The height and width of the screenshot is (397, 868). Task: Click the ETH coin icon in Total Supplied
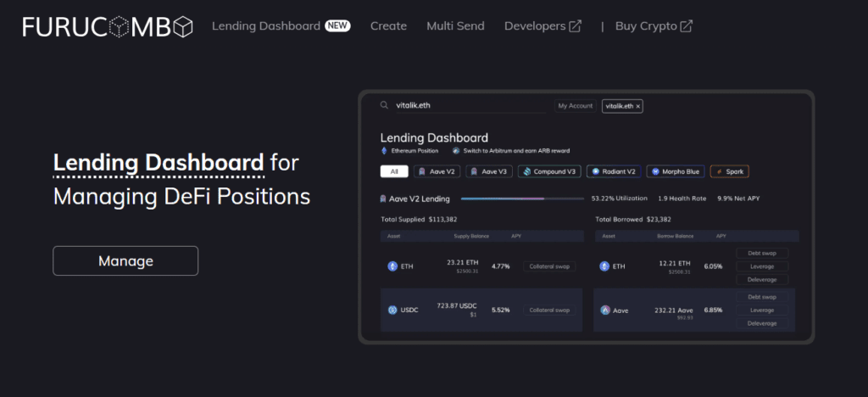pyautogui.click(x=392, y=266)
